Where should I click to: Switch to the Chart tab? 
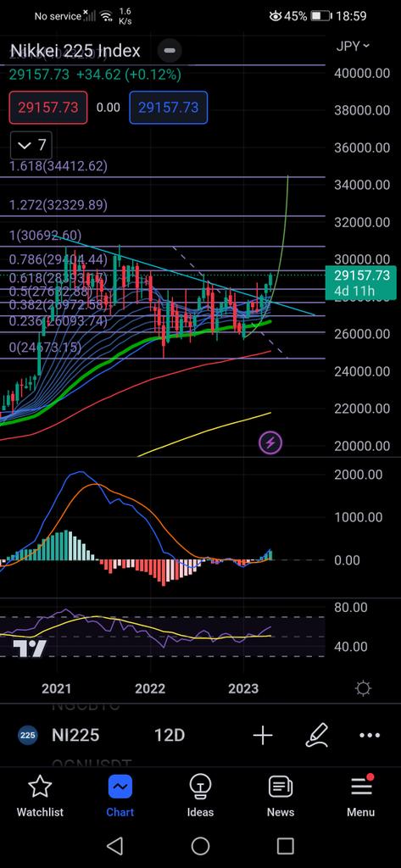120,796
